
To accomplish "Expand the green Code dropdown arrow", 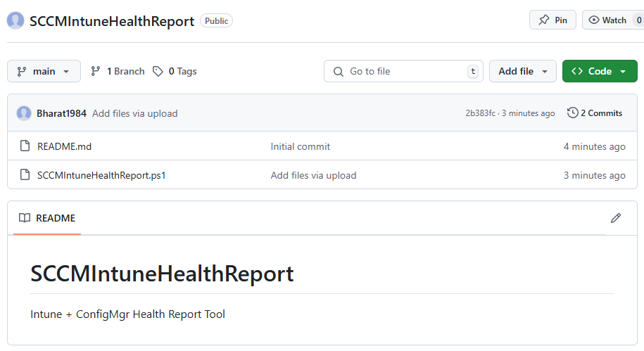I will pos(623,72).
